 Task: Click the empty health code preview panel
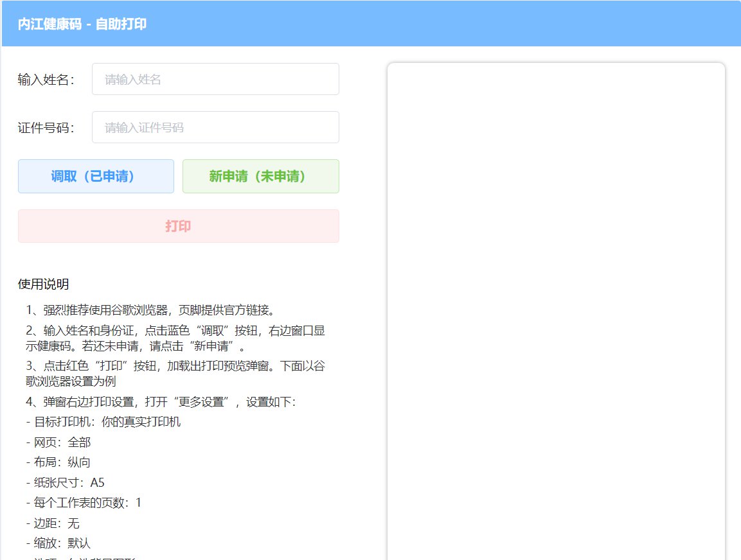(x=556, y=308)
